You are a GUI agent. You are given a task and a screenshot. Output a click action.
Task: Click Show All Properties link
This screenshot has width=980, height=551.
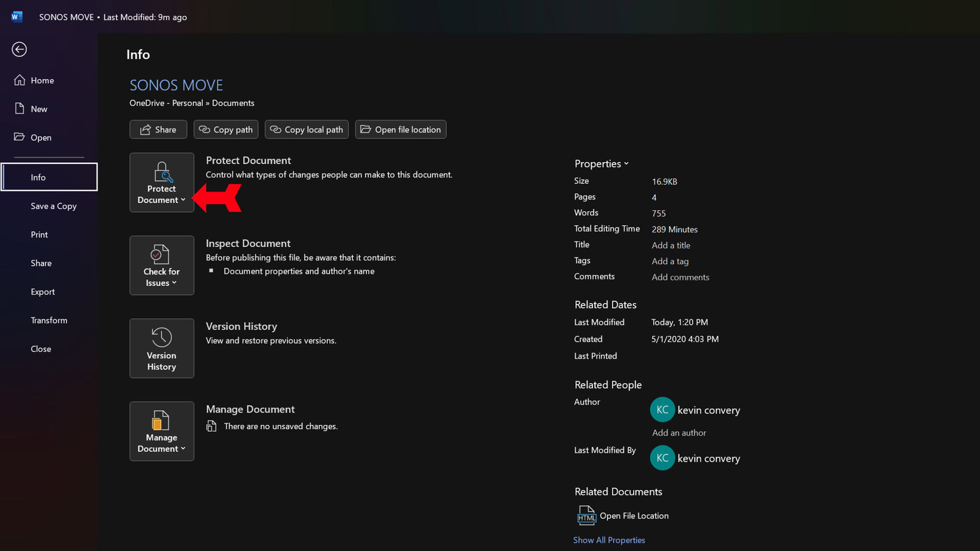[609, 540]
